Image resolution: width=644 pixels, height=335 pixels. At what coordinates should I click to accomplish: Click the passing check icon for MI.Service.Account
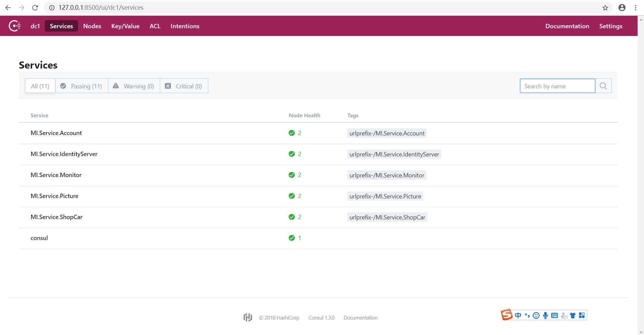[292, 133]
